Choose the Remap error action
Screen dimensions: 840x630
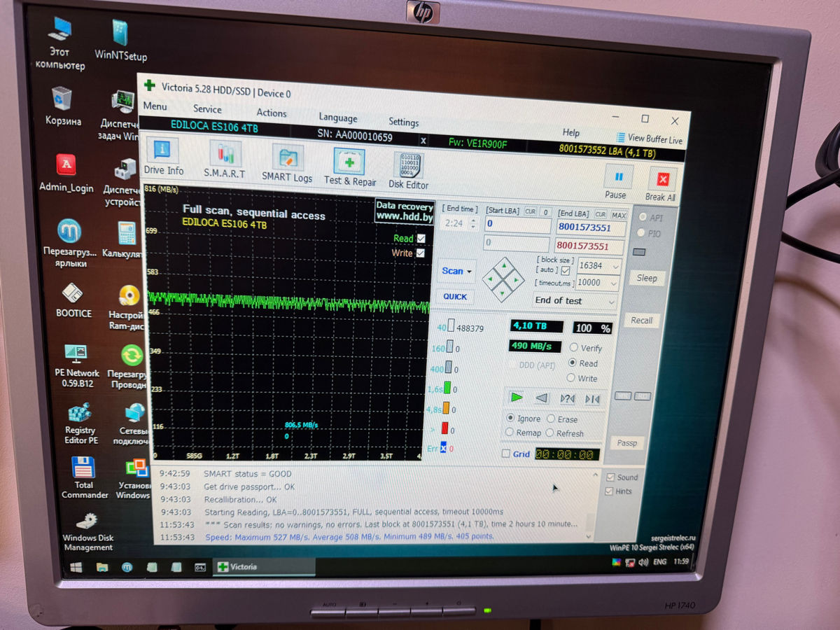tap(510, 433)
